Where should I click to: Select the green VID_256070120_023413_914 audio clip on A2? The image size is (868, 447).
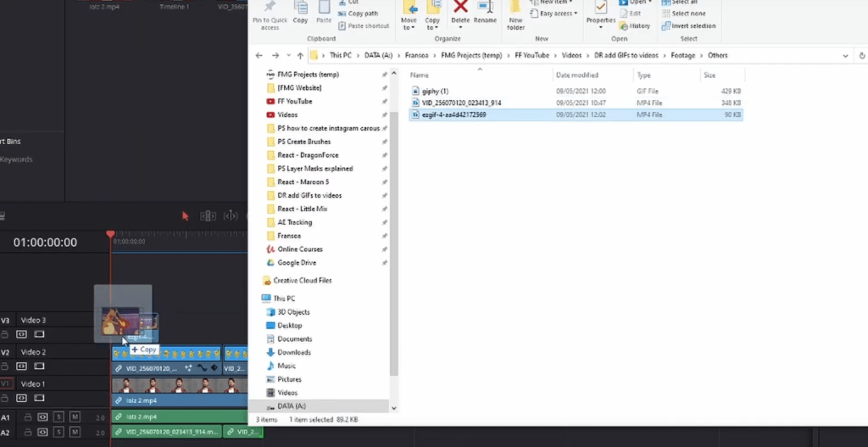(x=167, y=432)
